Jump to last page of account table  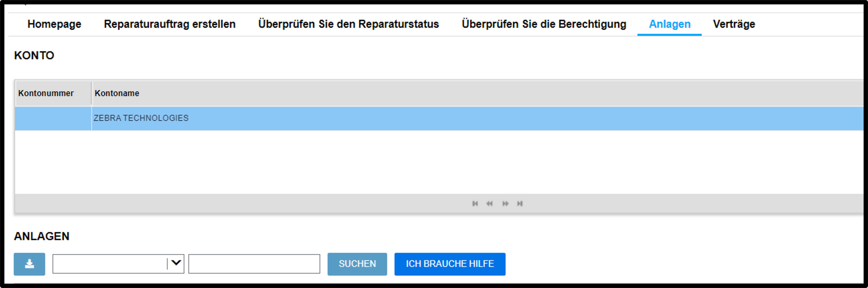click(x=520, y=203)
